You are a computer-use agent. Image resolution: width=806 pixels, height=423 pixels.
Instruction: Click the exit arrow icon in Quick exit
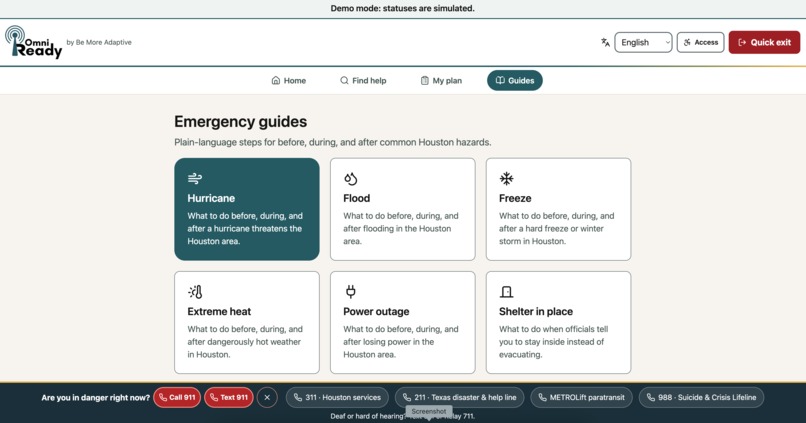pos(742,42)
